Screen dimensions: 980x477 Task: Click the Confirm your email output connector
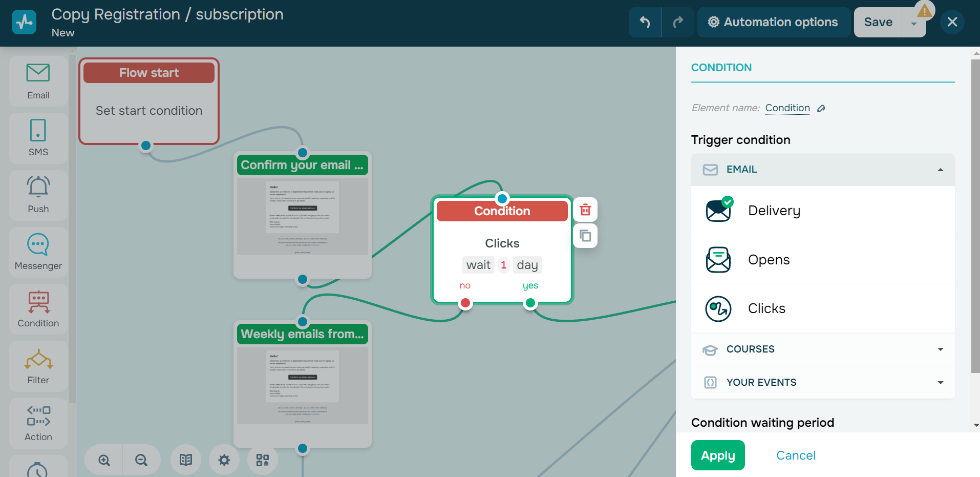(x=303, y=279)
